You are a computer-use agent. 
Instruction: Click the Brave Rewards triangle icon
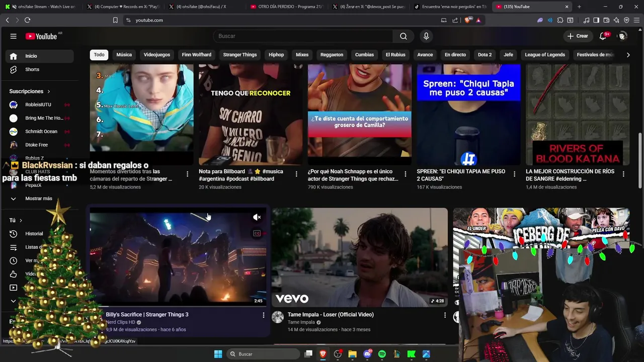tap(478, 20)
